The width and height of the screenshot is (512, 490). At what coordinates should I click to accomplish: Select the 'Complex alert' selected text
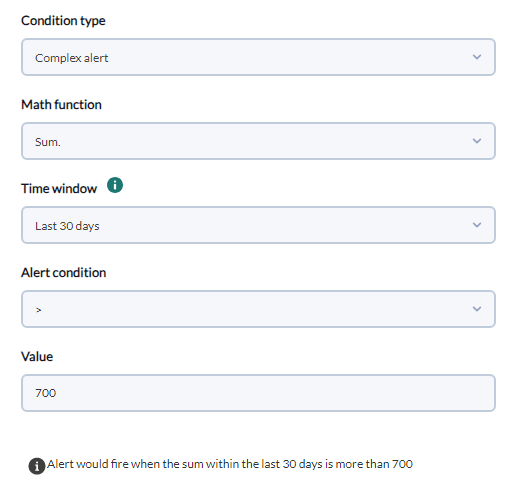click(72, 58)
